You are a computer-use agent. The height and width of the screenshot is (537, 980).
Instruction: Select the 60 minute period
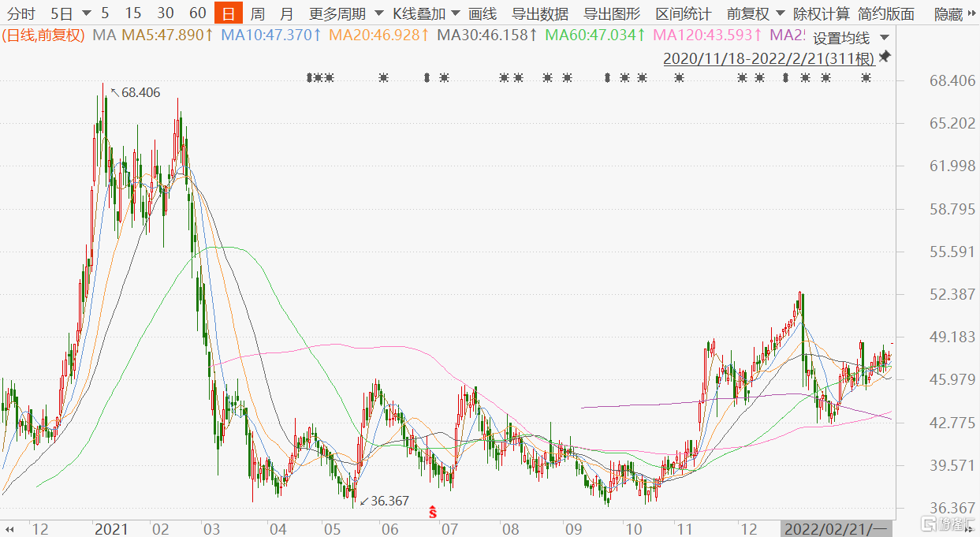pyautogui.click(x=198, y=13)
